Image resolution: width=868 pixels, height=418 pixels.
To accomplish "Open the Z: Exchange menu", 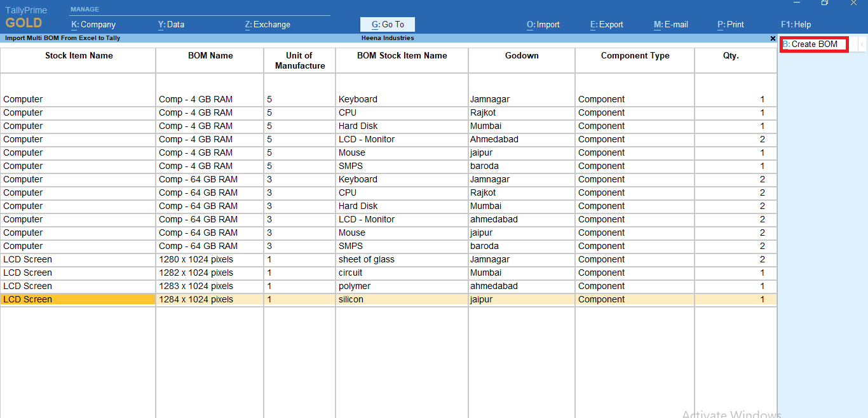I will coord(267,24).
